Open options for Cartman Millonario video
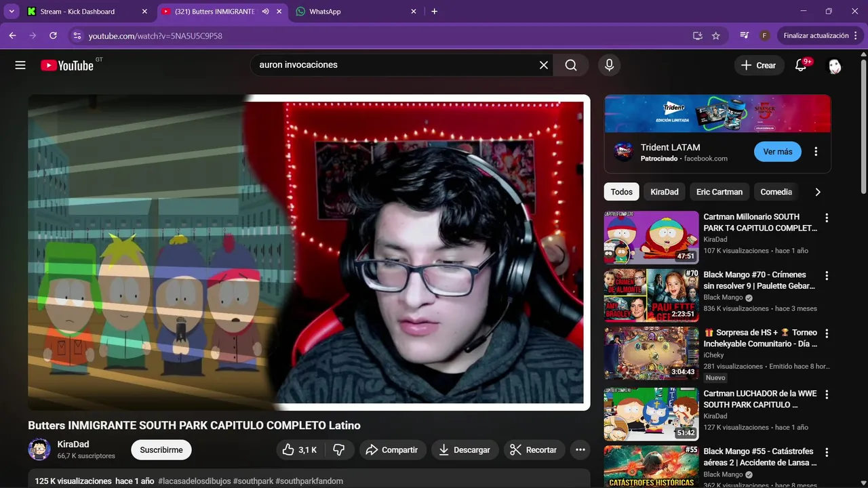868x488 pixels. point(826,218)
